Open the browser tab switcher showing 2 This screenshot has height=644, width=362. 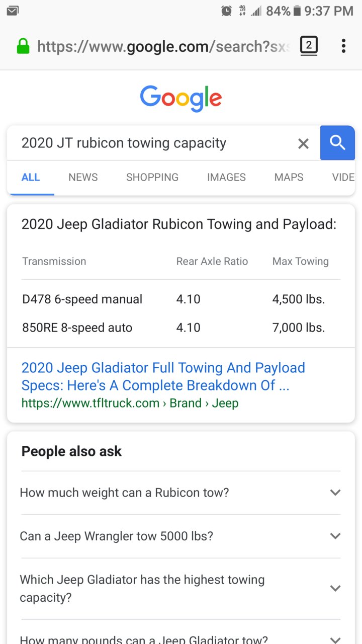coord(309,46)
